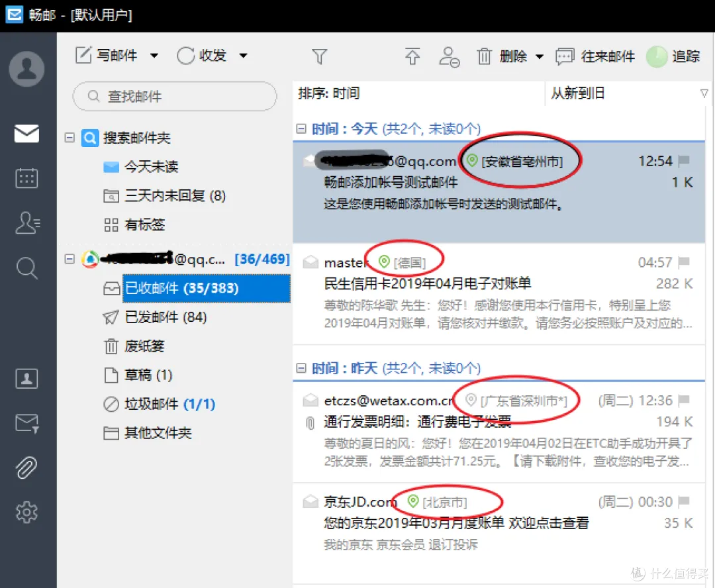715x588 pixels.
Task: Collapse the 时间：昨天 group
Action: click(x=301, y=367)
